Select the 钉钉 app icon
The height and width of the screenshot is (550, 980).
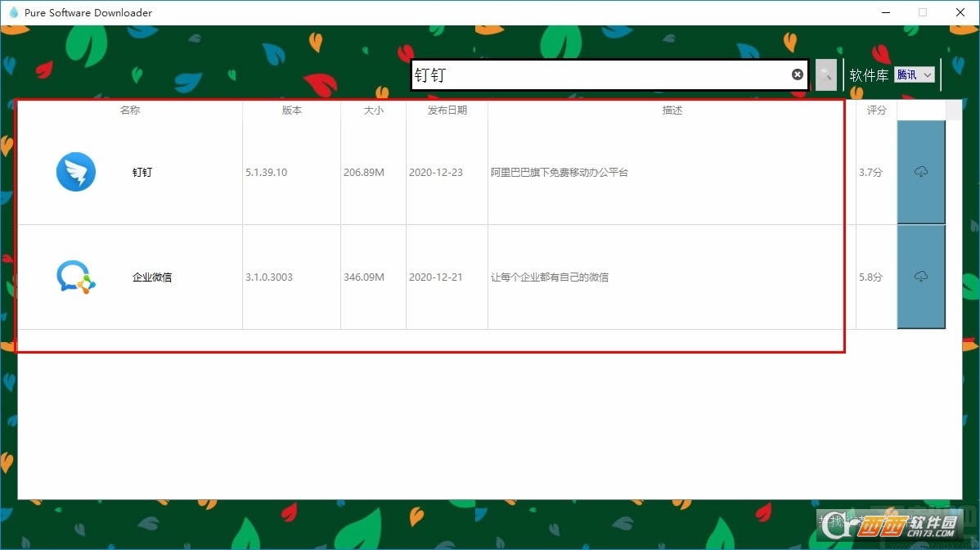tap(75, 172)
